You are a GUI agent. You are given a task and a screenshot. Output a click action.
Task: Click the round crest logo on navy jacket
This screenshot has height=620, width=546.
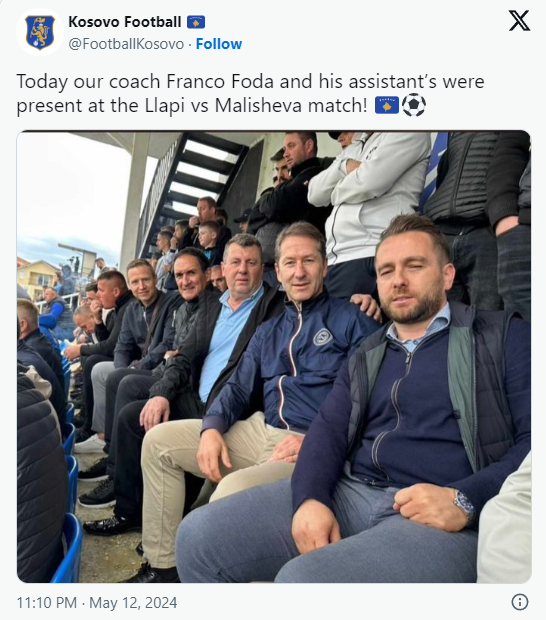323,337
